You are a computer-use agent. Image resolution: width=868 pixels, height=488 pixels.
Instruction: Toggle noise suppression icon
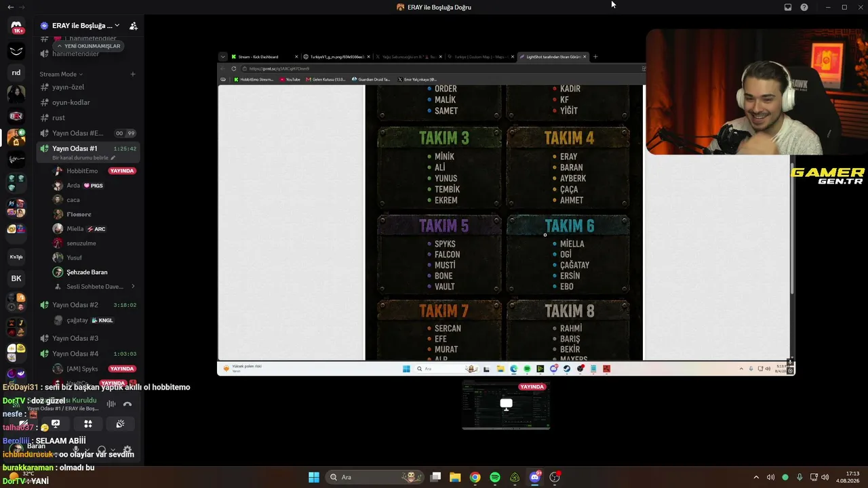(x=111, y=404)
